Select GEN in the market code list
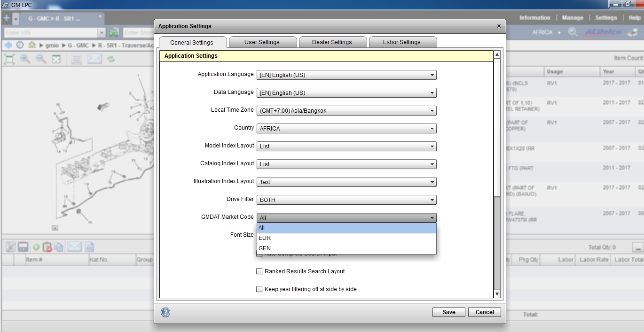 click(346, 248)
